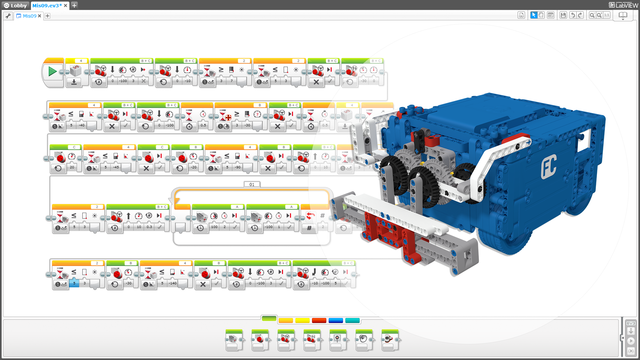The width and height of the screenshot is (640, 360).
Task: Zoom in on the canvas
Action: 599,15
